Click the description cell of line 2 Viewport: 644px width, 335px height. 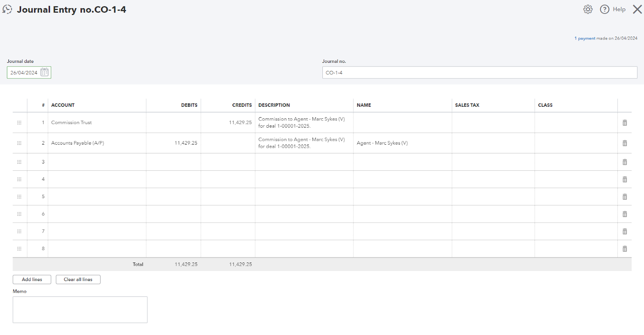[304, 143]
